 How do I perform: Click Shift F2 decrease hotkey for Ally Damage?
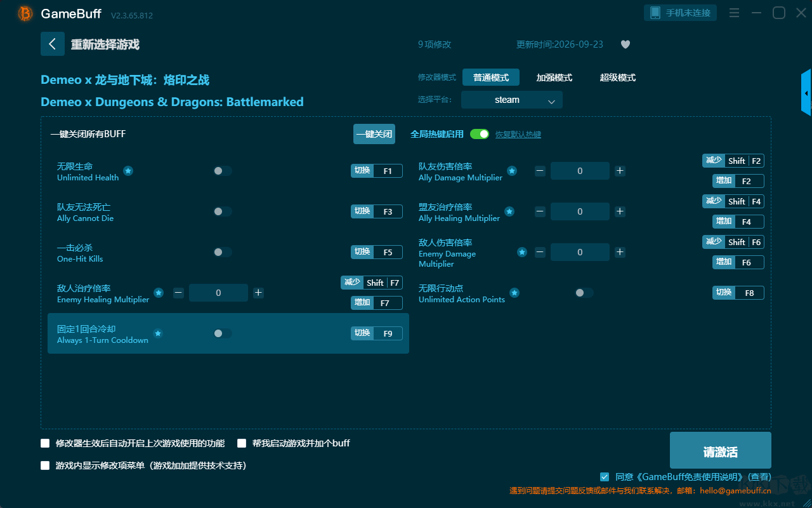coord(733,161)
